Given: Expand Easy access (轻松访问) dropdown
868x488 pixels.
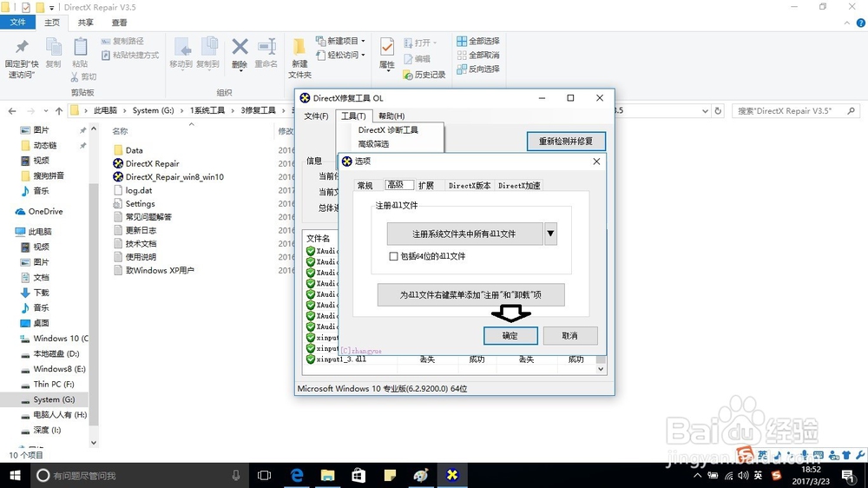Looking at the screenshot, I should click(x=363, y=55).
